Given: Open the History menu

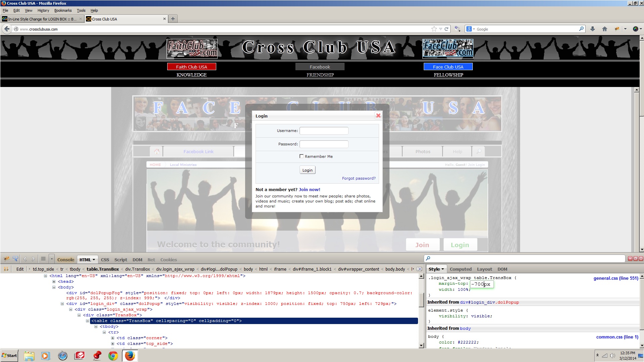Looking at the screenshot, I should click(43, 10).
